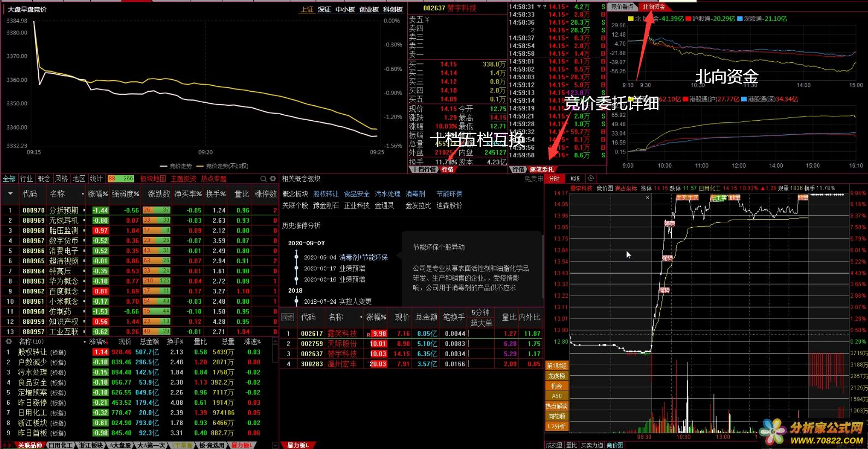Image resolution: width=868 pixels, height=449 pixels.
Task: Click the search magnifier in sector panel
Action: tap(263, 179)
